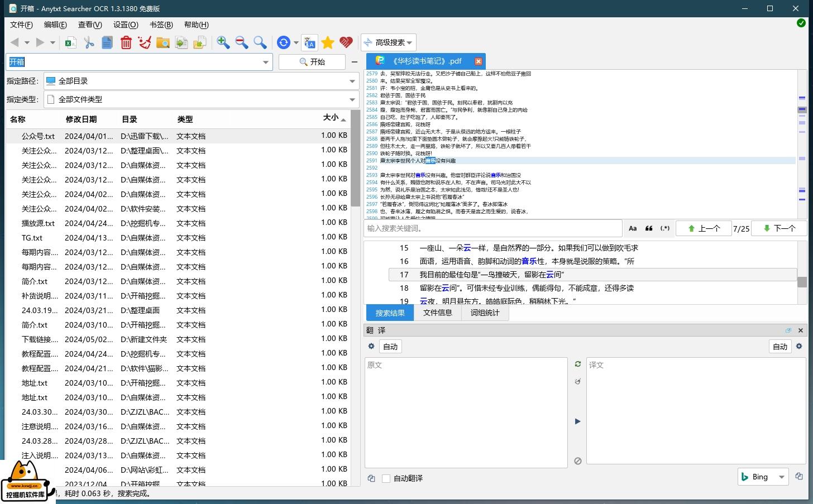The width and height of the screenshot is (813, 504).
Task: Click the 下一个 next match button
Action: click(779, 228)
